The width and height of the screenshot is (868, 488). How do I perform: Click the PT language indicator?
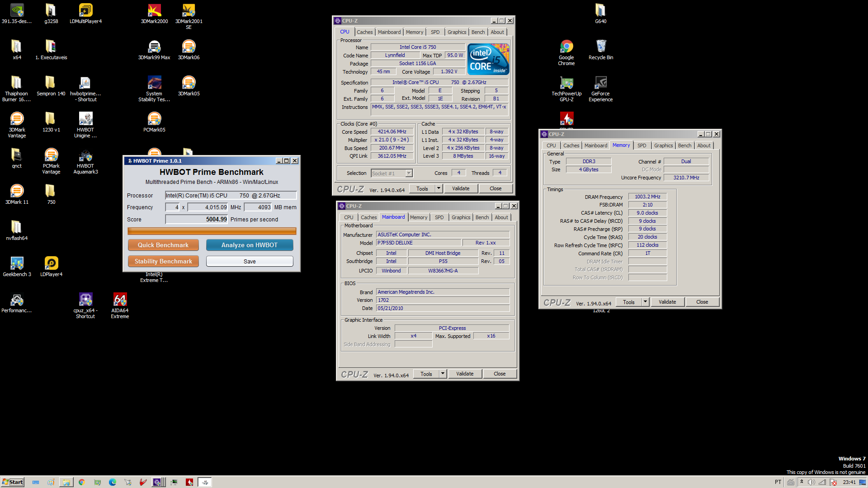(778, 482)
